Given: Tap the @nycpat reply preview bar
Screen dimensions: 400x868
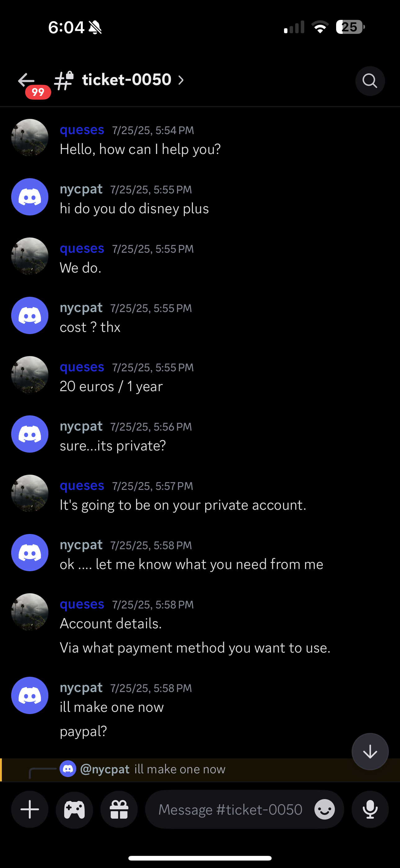Looking at the screenshot, I should pos(200,770).
